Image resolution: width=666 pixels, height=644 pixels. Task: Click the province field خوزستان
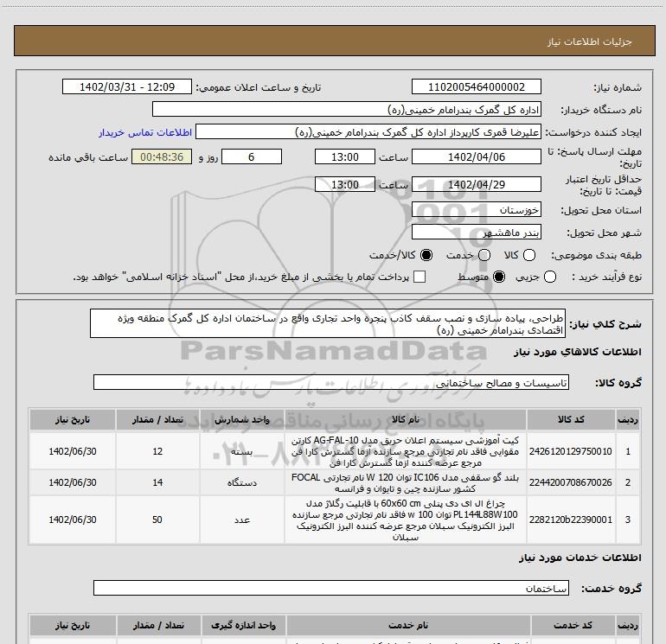476,209
